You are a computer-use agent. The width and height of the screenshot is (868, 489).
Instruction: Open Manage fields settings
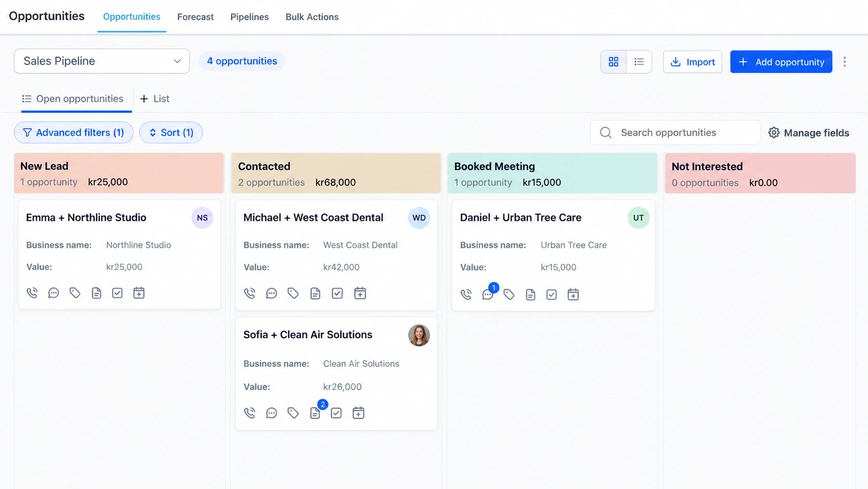click(809, 133)
